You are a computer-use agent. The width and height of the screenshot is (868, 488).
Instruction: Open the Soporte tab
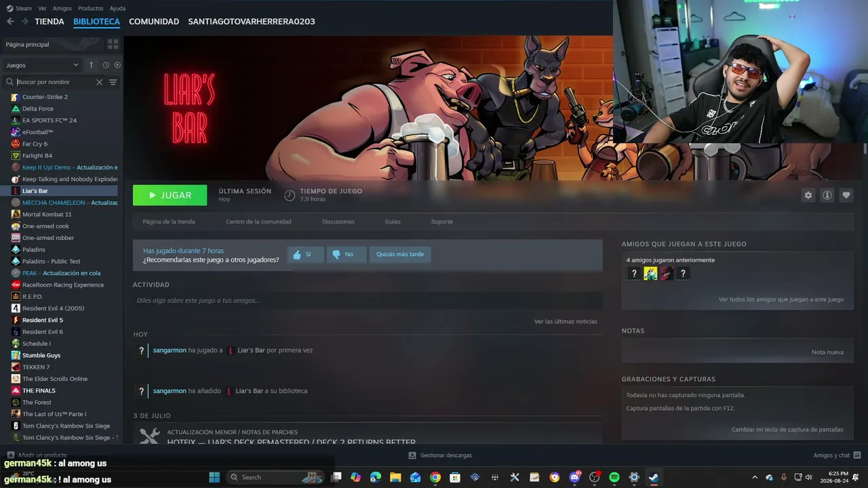tap(442, 222)
